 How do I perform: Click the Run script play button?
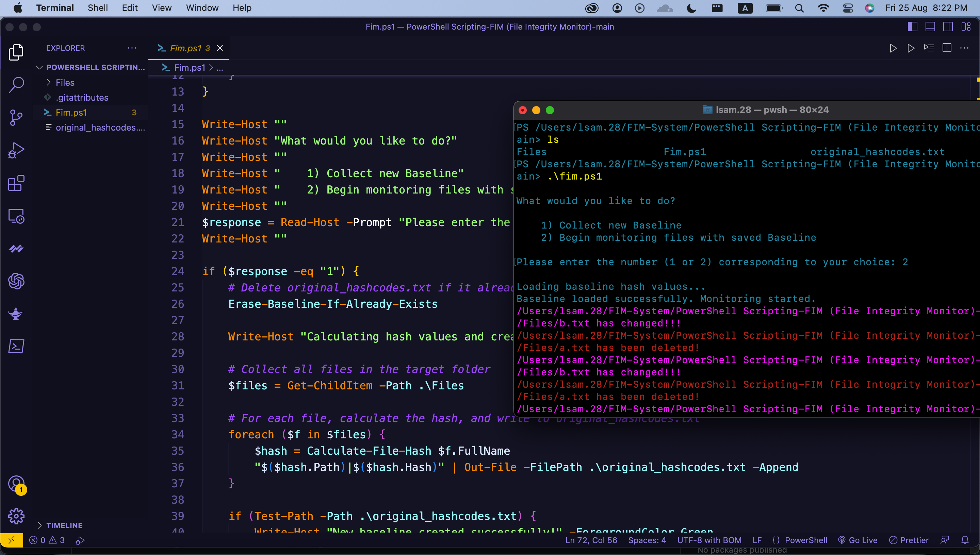coord(893,48)
